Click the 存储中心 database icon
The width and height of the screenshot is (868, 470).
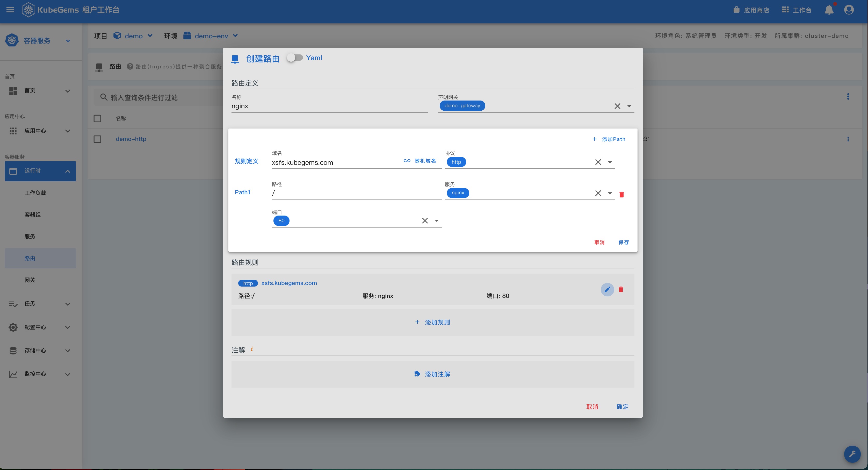[x=13, y=351]
